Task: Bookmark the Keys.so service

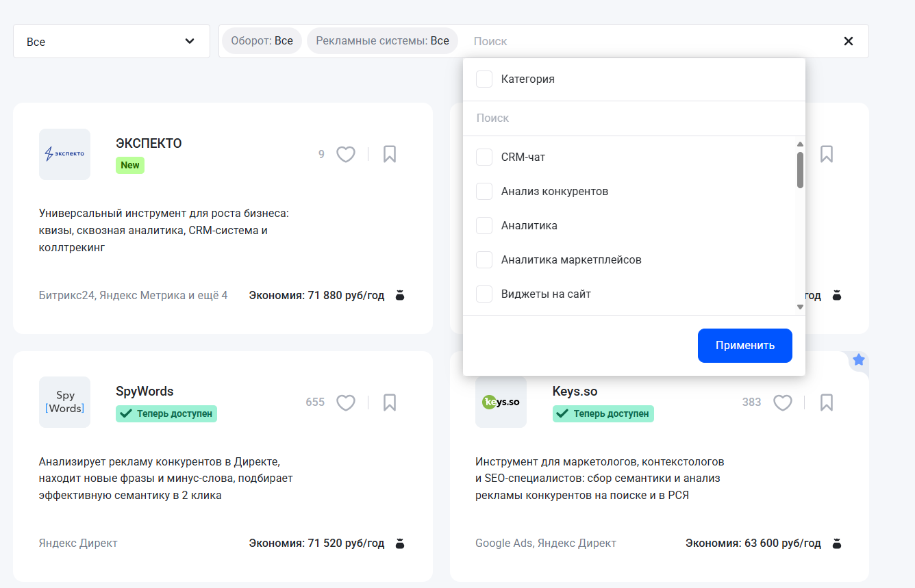Action: tap(826, 402)
